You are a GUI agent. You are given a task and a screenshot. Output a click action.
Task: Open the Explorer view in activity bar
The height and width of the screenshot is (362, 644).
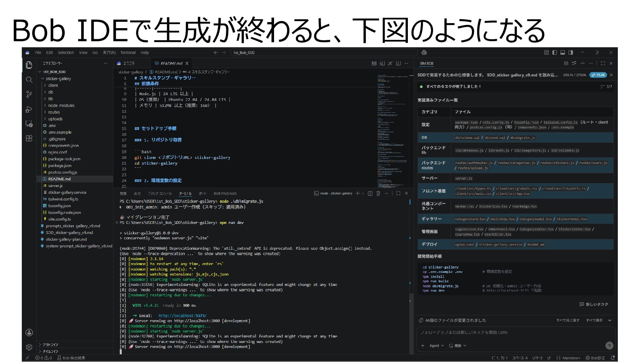pos(29,65)
